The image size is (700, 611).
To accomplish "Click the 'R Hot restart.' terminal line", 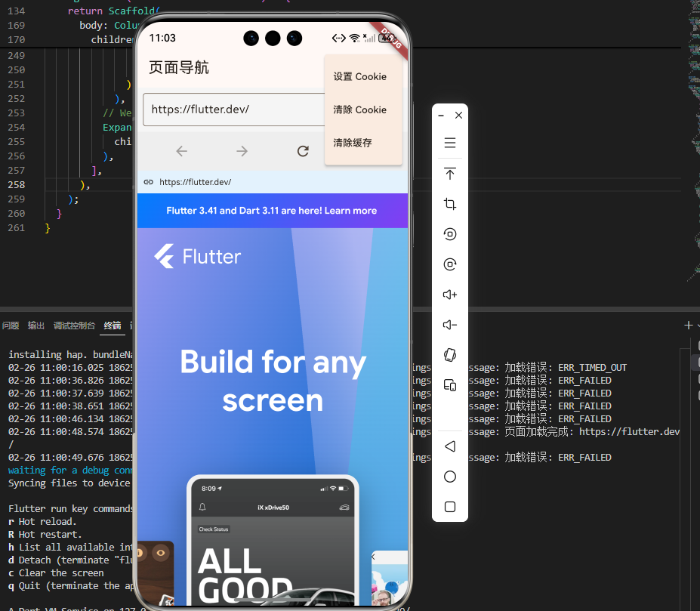I will pyautogui.click(x=45, y=534).
